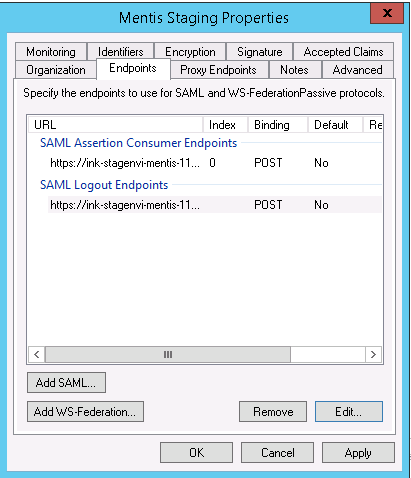Apply the property changes
The image size is (411, 478).
[358, 453]
